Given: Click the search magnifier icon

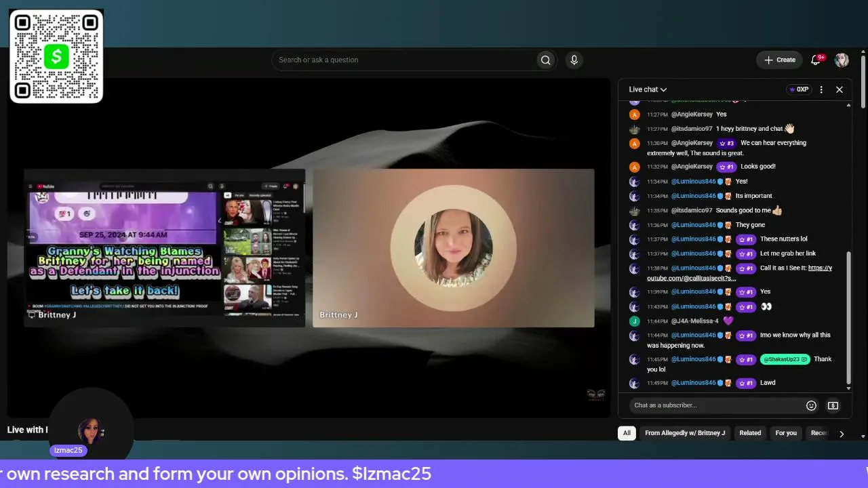Looking at the screenshot, I should pos(545,60).
